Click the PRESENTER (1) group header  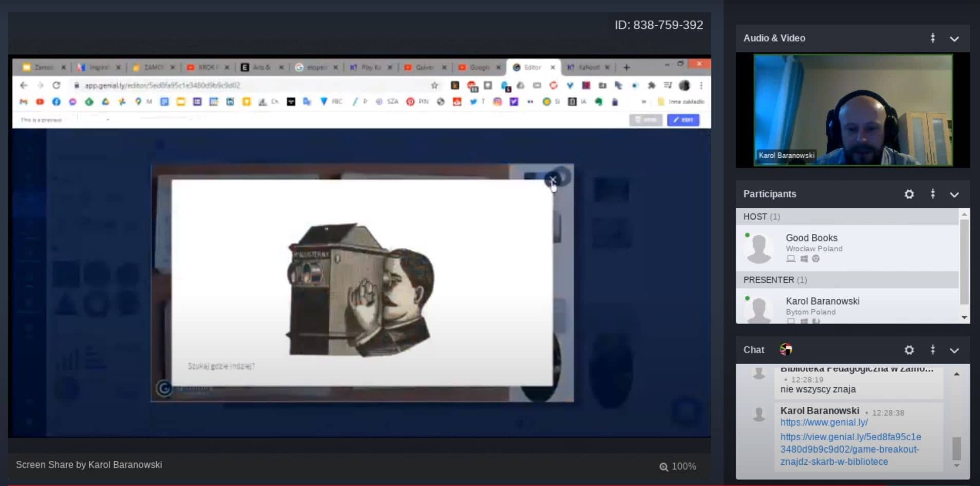(847, 280)
